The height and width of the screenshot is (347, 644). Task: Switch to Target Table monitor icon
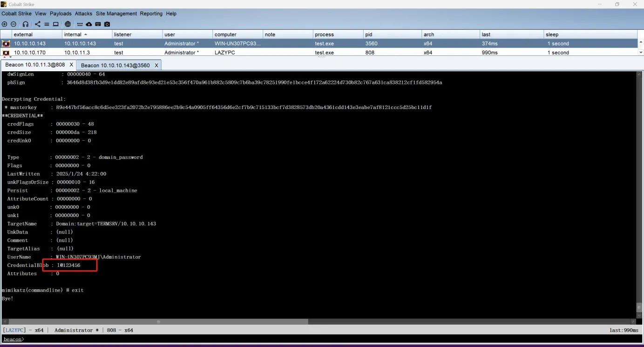click(x=55, y=24)
